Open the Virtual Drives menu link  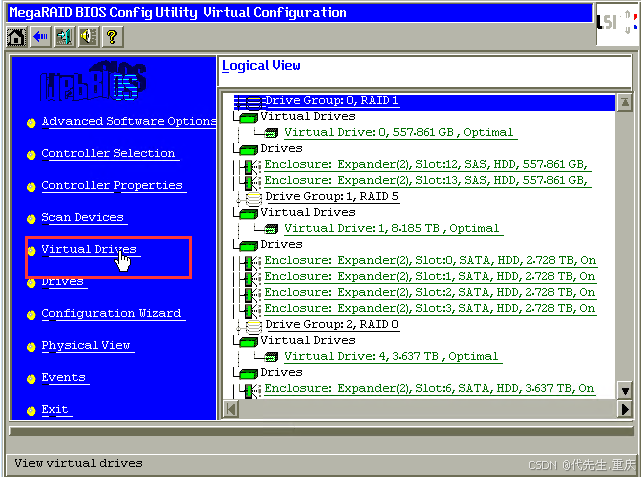pyautogui.click(x=89, y=249)
